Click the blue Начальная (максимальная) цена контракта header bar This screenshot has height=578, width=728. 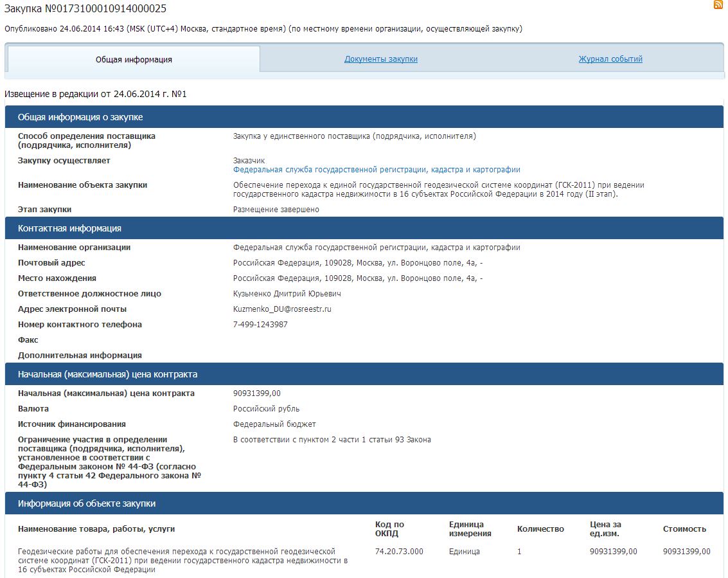107,374
